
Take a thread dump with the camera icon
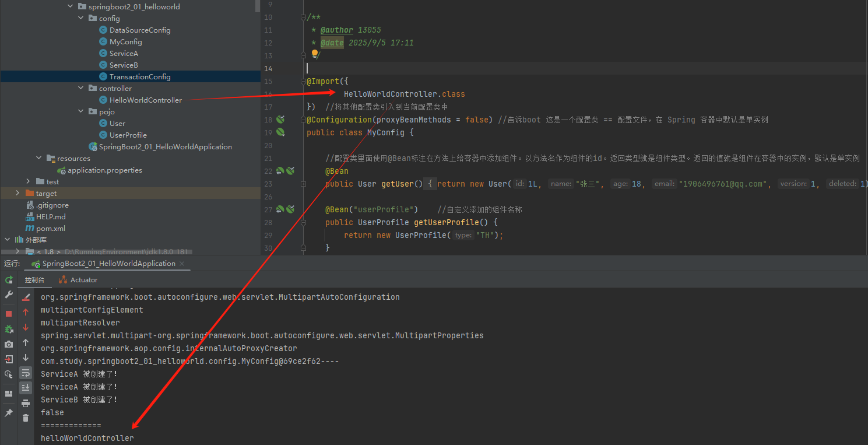tap(9, 345)
